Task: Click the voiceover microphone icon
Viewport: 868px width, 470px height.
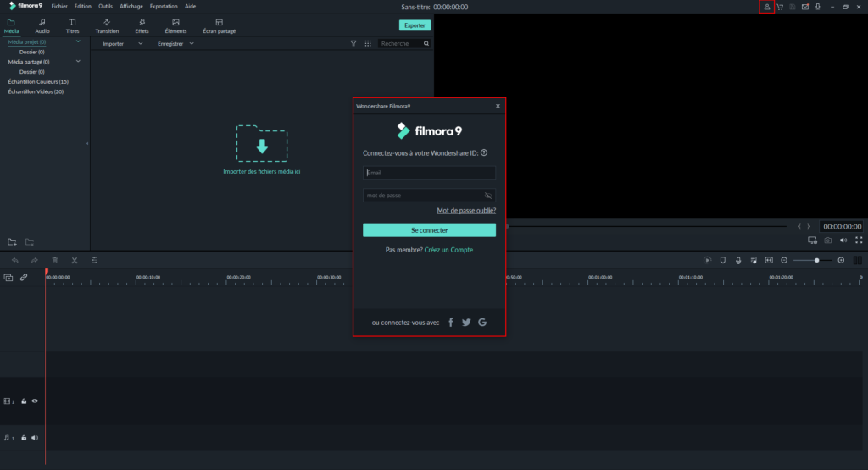Action: (x=738, y=260)
